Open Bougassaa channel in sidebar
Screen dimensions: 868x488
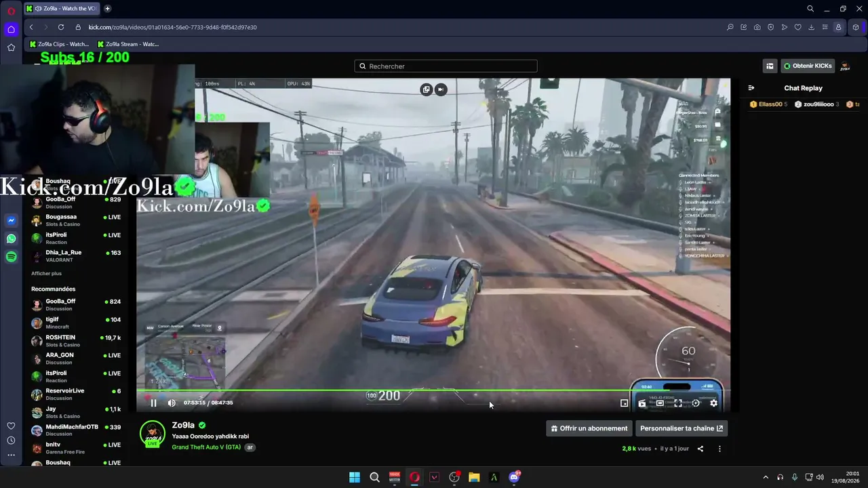(76, 220)
